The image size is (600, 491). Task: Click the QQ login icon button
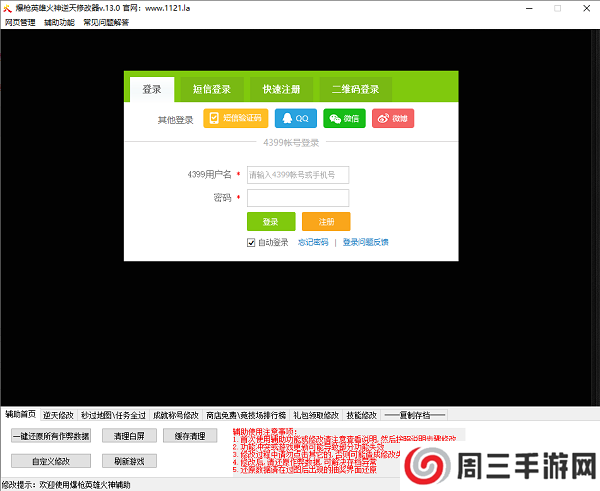tap(294, 119)
